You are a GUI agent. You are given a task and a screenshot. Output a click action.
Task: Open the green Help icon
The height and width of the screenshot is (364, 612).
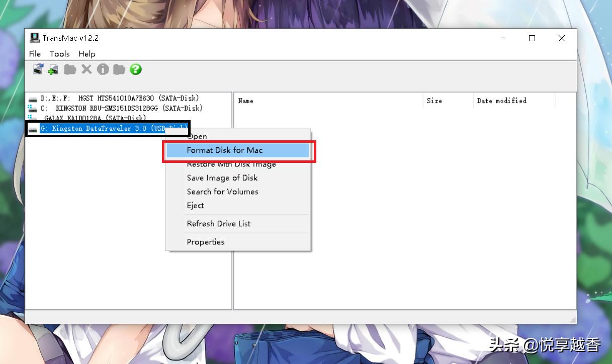point(135,69)
